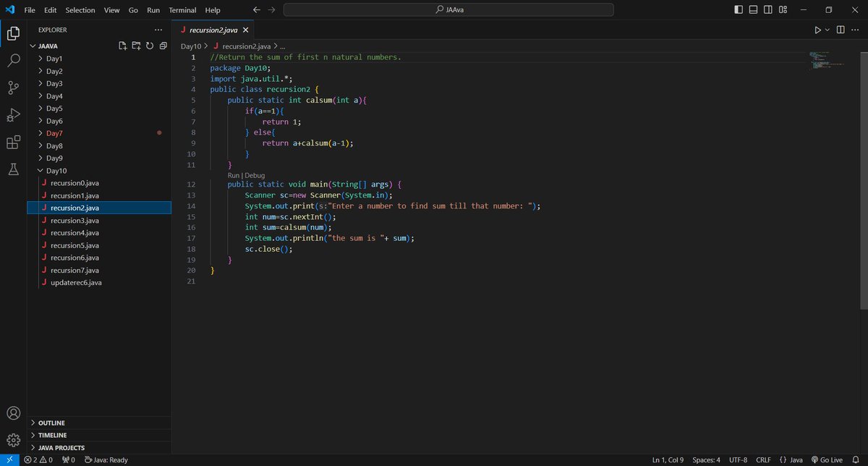Expand the OUTLINE section
Viewport: 868px width, 466px height.
(x=51, y=423)
